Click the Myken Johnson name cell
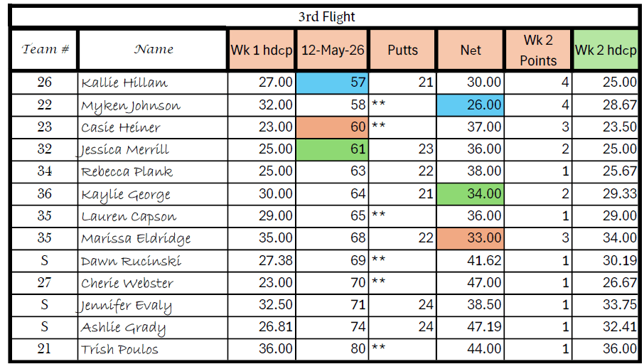Screen dimensions: 644x364 pos(152,105)
